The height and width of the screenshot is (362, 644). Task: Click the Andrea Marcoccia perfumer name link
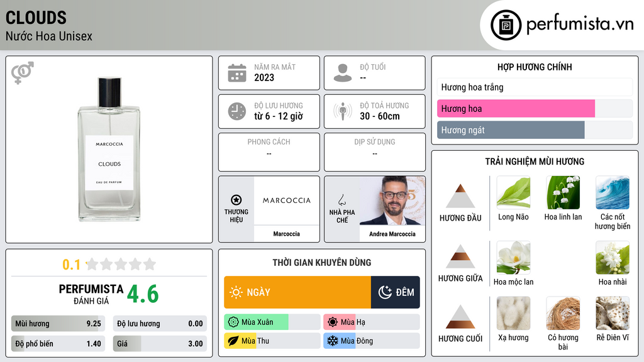click(x=392, y=234)
